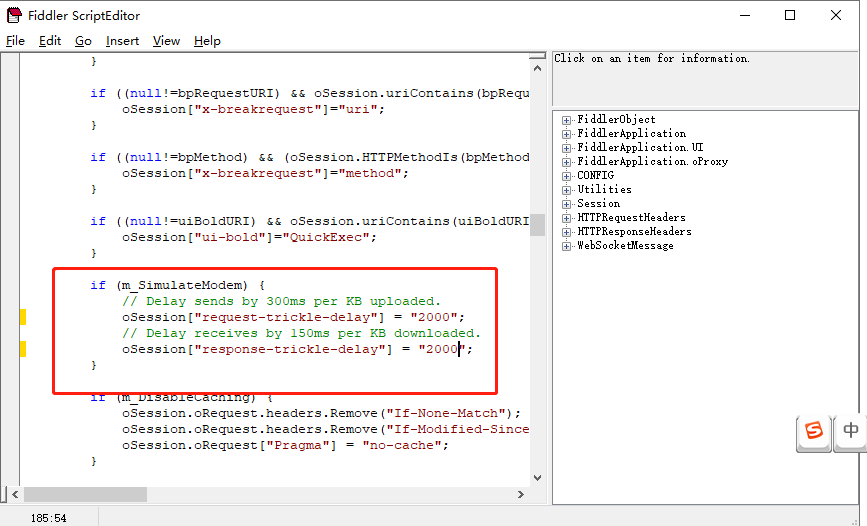
Task: Select the FiddlerApplication.UI item label
Action: tap(640, 147)
